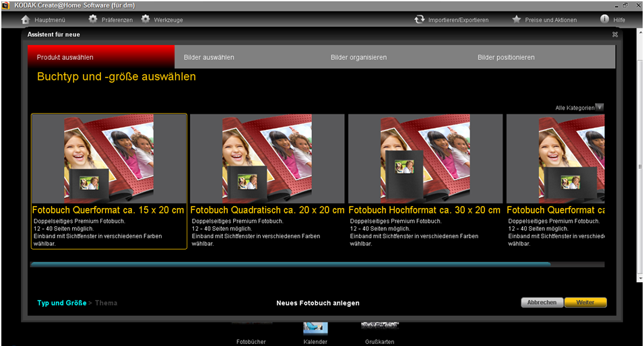The image size is (644, 346).
Task: Close the Assistent dialog with the X
Action: point(614,34)
